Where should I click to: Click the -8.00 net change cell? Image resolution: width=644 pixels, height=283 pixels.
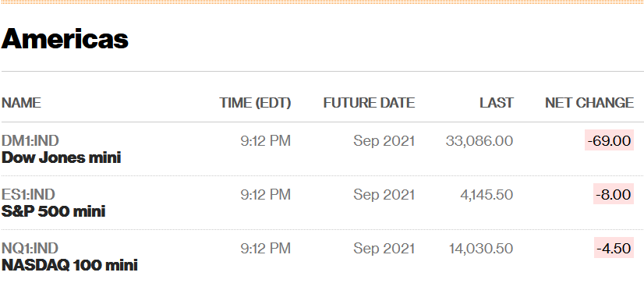(614, 195)
